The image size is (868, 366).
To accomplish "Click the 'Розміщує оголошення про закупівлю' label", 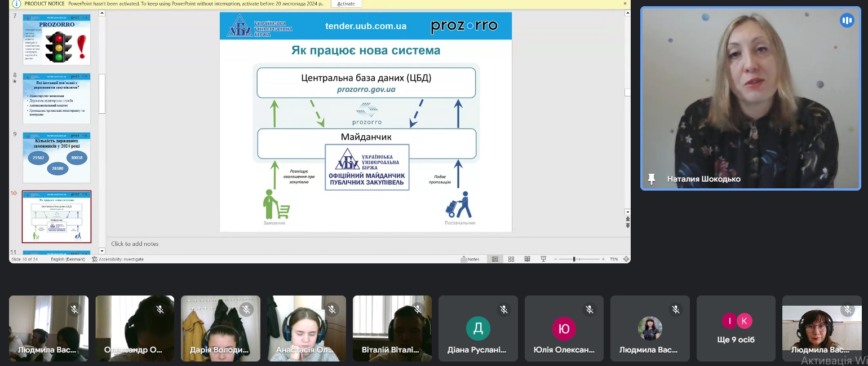I will 299,177.
